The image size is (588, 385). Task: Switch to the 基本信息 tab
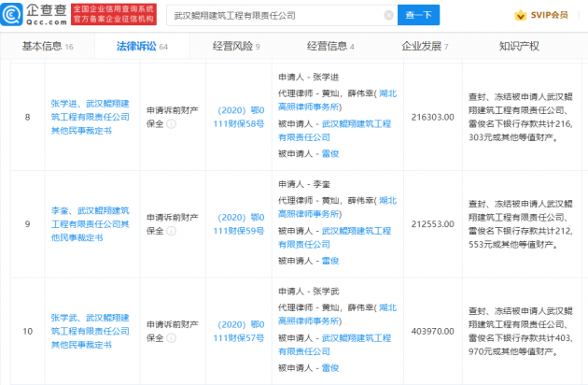coord(48,46)
